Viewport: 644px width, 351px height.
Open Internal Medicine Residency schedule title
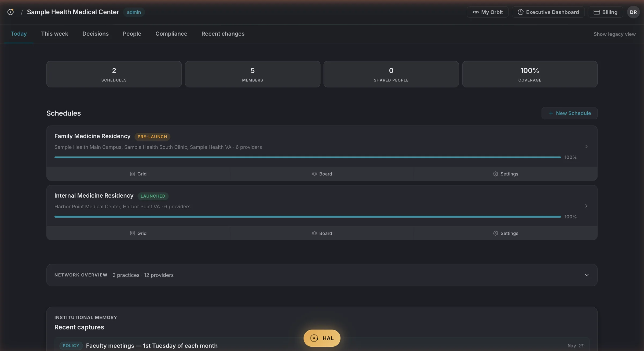pos(94,196)
